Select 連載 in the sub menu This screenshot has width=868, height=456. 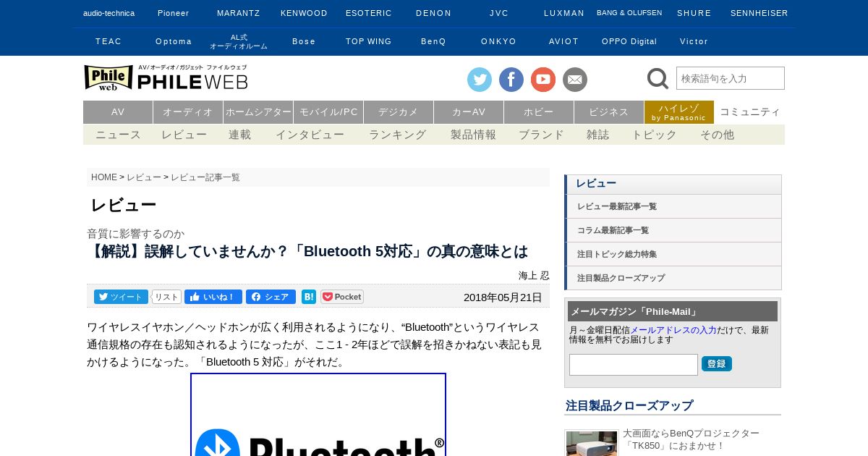(x=240, y=135)
